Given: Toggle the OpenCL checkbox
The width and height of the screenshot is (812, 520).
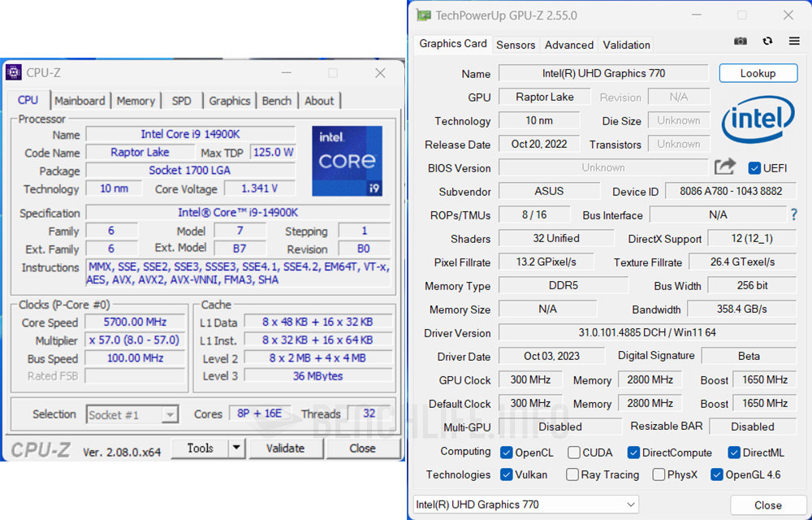Looking at the screenshot, I should (x=507, y=453).
